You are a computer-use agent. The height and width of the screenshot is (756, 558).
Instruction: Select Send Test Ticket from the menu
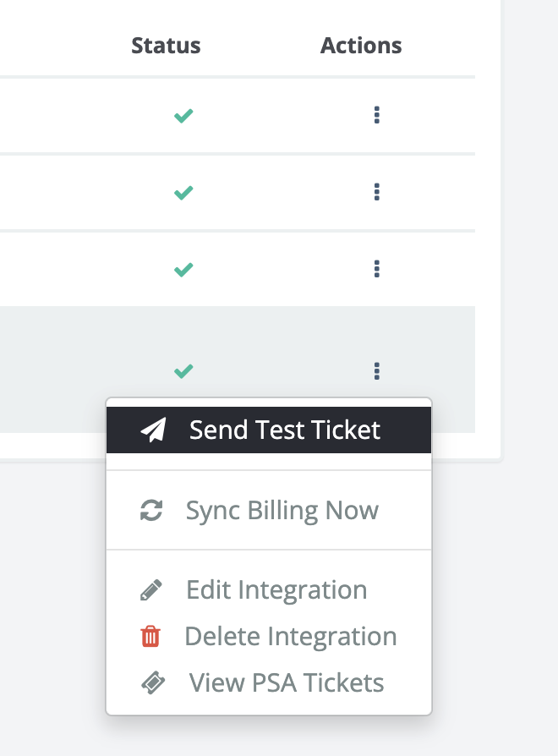coord(285,430)
